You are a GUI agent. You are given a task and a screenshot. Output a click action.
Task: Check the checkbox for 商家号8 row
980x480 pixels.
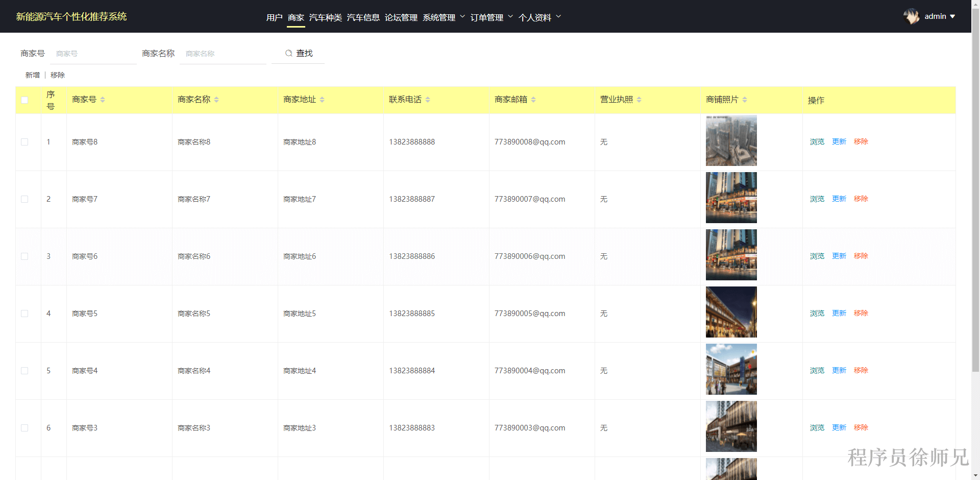(x=24, y=142)
